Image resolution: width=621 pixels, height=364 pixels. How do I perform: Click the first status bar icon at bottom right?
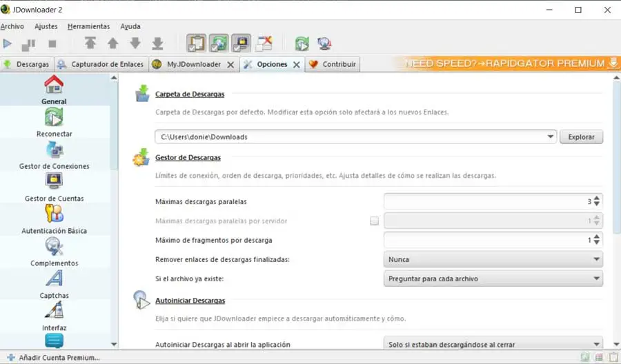[x=585, y=357]
